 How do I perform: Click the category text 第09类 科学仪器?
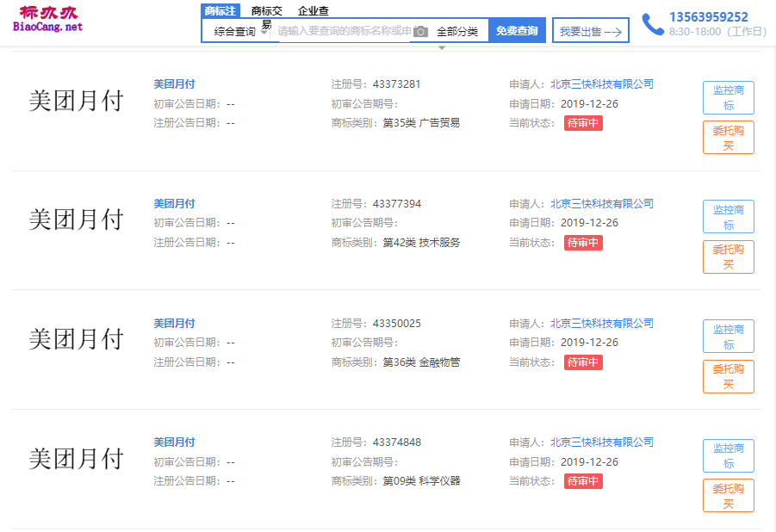click(421, 481)
